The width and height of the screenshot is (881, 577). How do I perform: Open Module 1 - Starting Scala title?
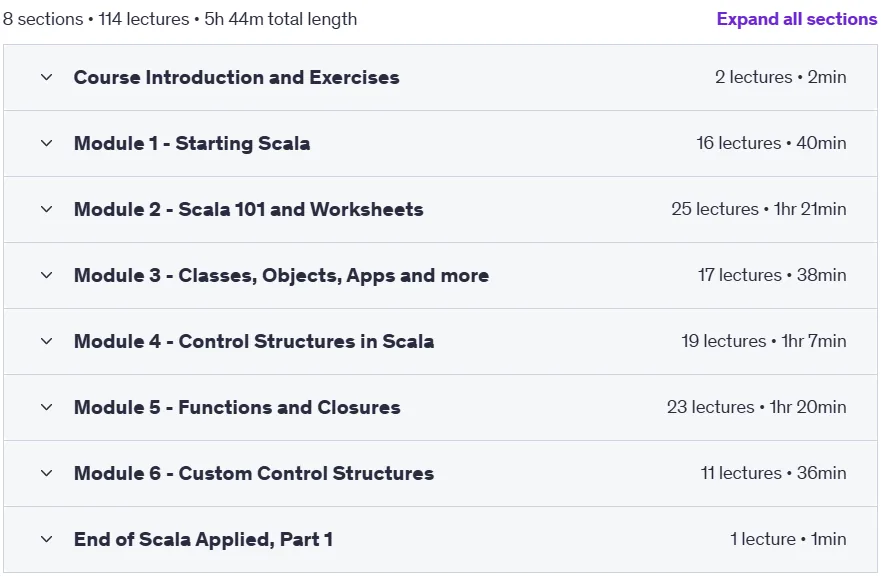pyautogui.click(x=192, y=143)
